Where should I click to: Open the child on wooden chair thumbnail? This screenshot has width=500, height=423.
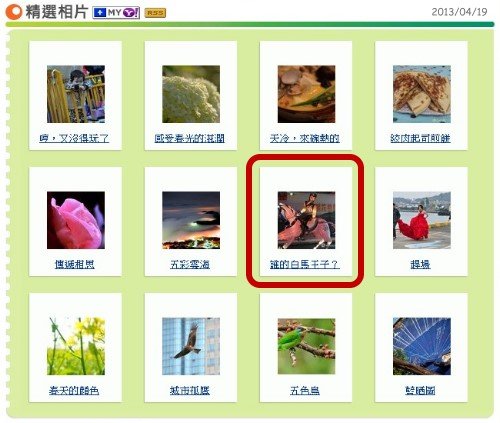coord(76,94)
